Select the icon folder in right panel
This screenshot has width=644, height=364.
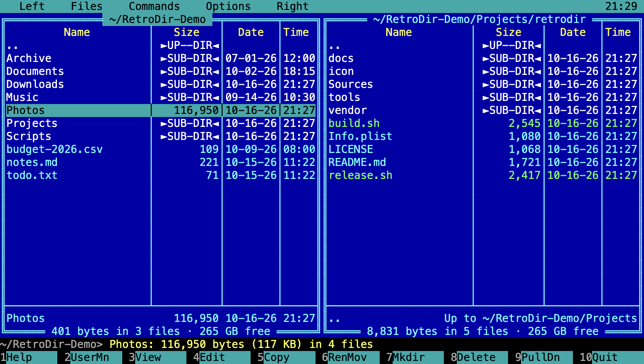click(483, 71)
